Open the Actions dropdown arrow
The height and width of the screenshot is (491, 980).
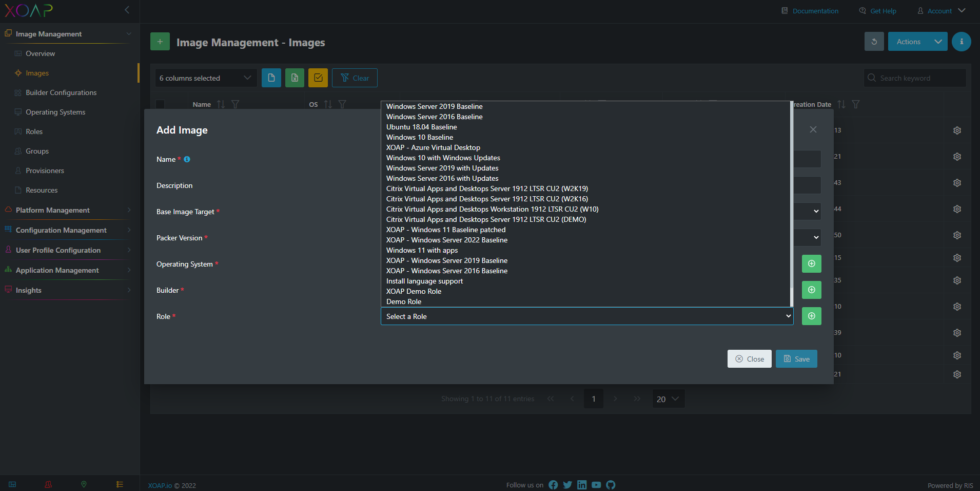pyautogui.click(x=938, y=42)
